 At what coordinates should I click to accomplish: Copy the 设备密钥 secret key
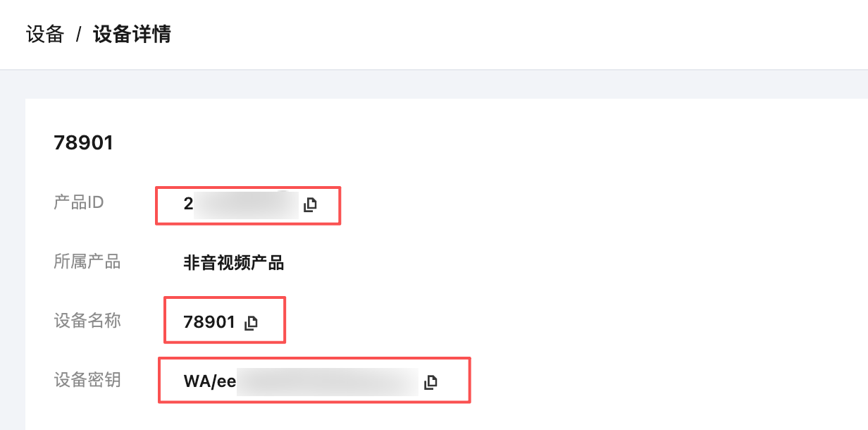click(430, 382)
